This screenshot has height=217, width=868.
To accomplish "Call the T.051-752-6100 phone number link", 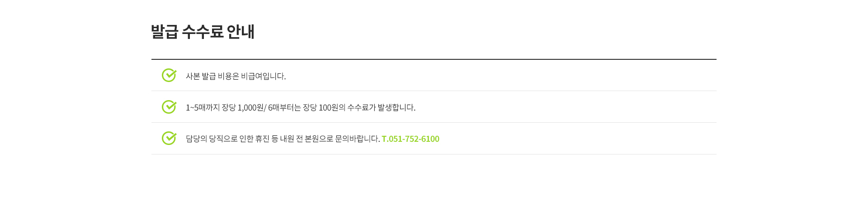I will 410,139.
